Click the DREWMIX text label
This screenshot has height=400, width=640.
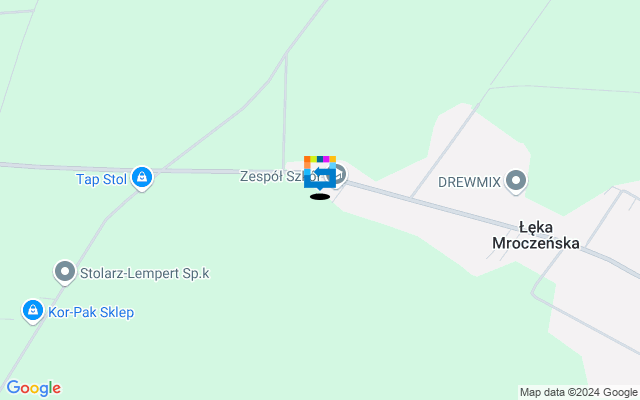469,182
